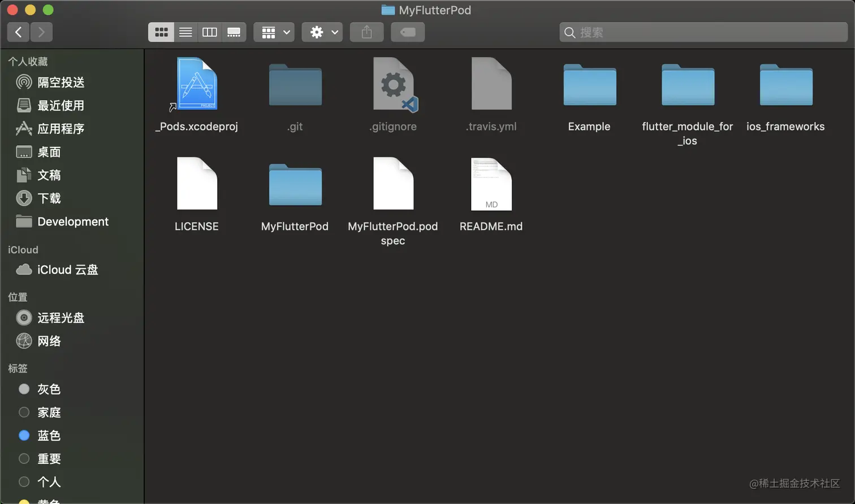Click the .gitignore file name label
The width and height of the screenshot is (855, 504).
pos(393,127)
